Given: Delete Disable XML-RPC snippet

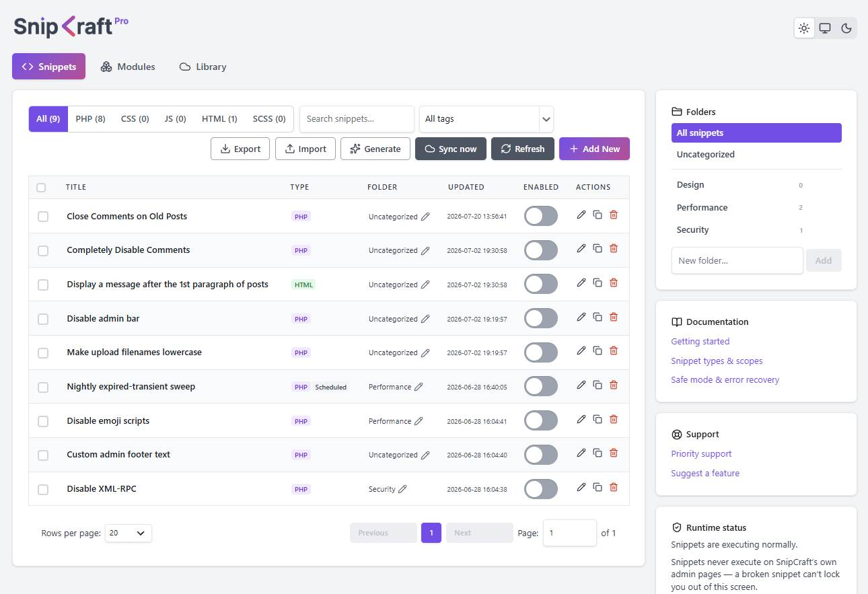Looking at the screenshot, I should 614,487.
